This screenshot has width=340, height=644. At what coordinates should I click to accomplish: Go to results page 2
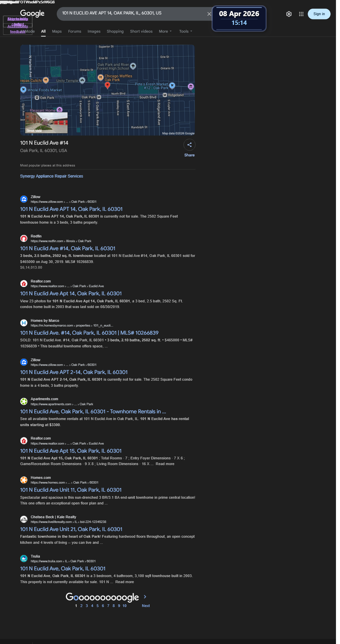(81, 606)
